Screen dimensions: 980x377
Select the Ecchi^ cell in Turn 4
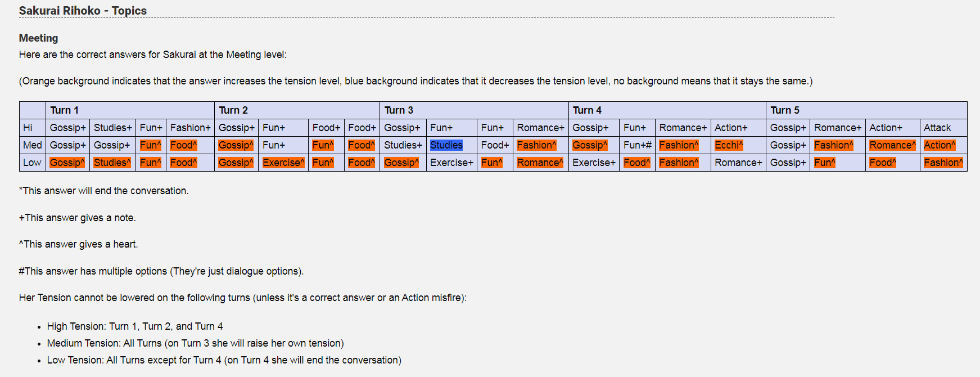pyautogui.click(x=738, y=145)
